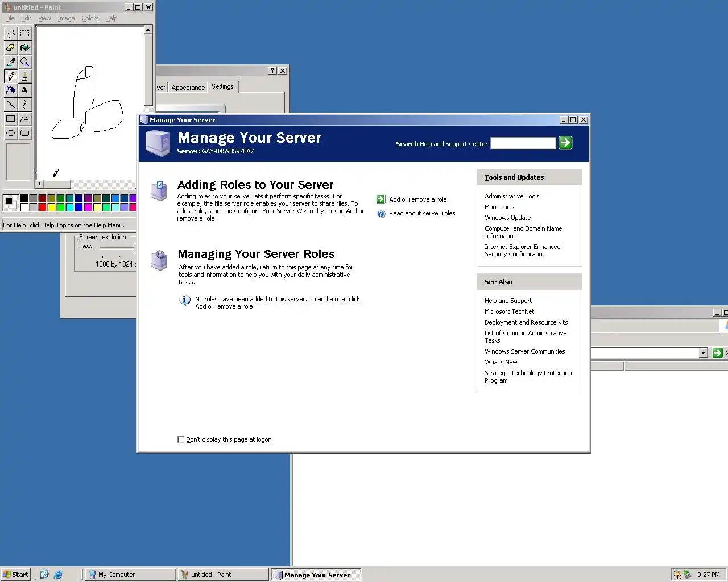Select the Pencil tool in Paint

point(11,76)
